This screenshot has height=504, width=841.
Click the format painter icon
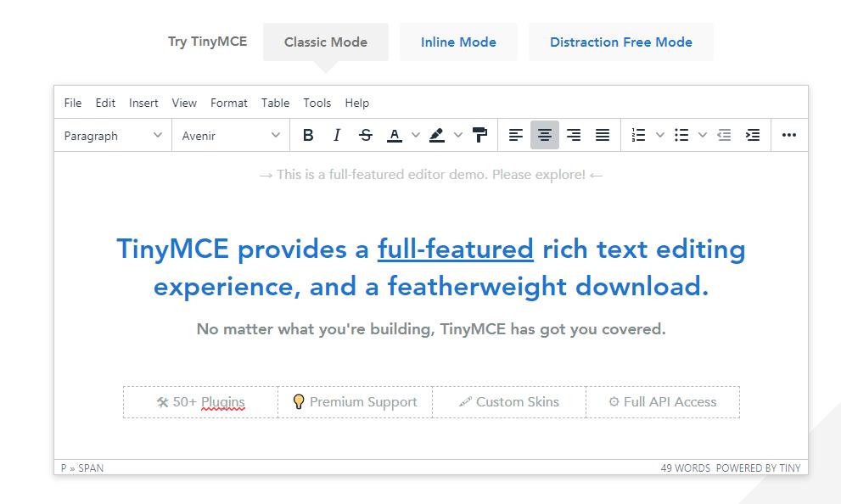479,135
